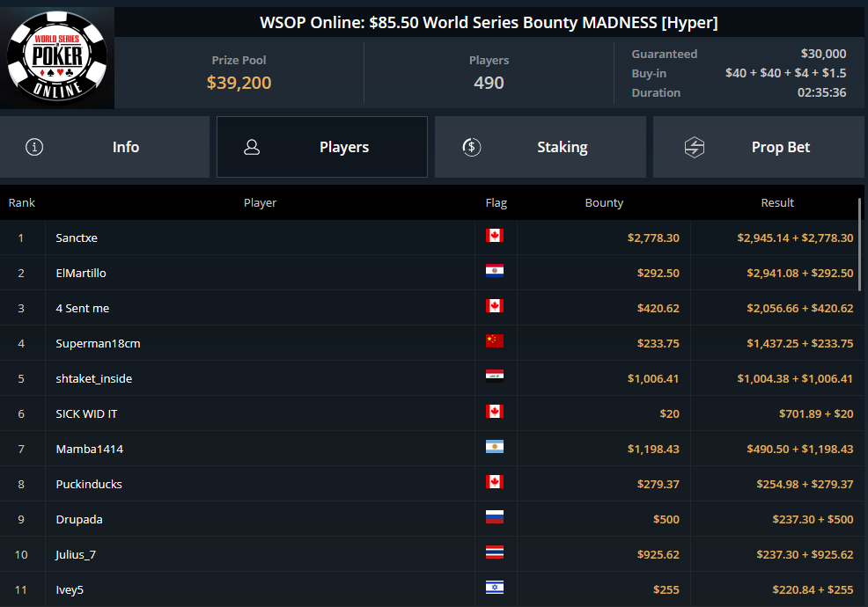The image size is (868, 607).
Task: Select player name Puckinducks
Action: [x=89, y=484]
